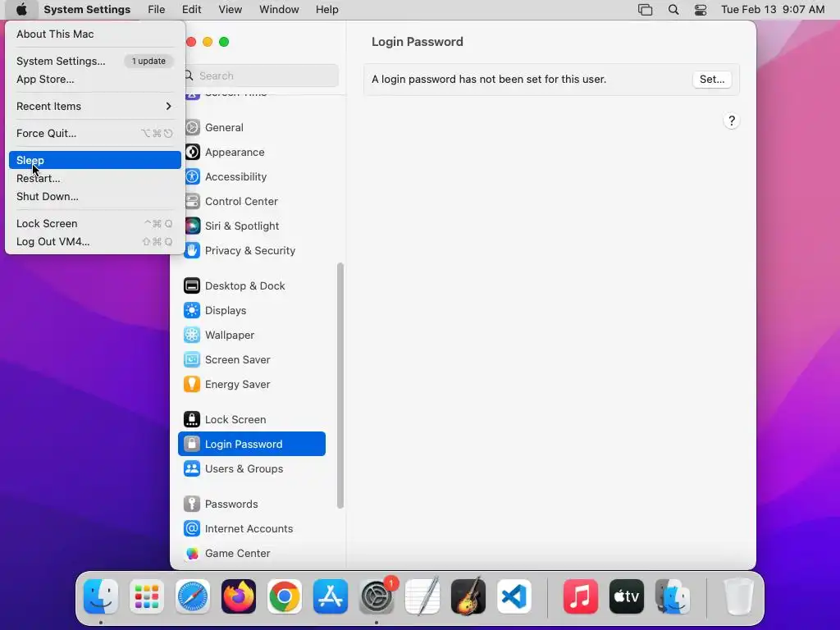The width and height of the screenshot is (840, 630).
Task: Click the Set... password button
Action: click(x=712, y=80)
